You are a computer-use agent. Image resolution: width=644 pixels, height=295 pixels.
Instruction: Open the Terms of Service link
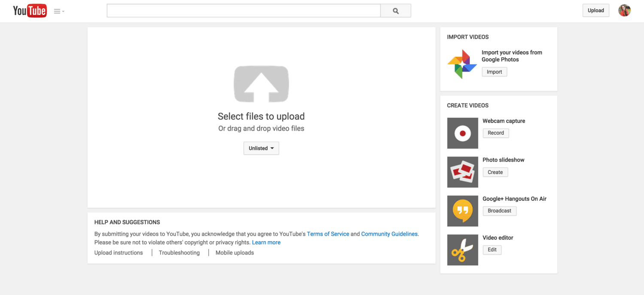point(328,234)
